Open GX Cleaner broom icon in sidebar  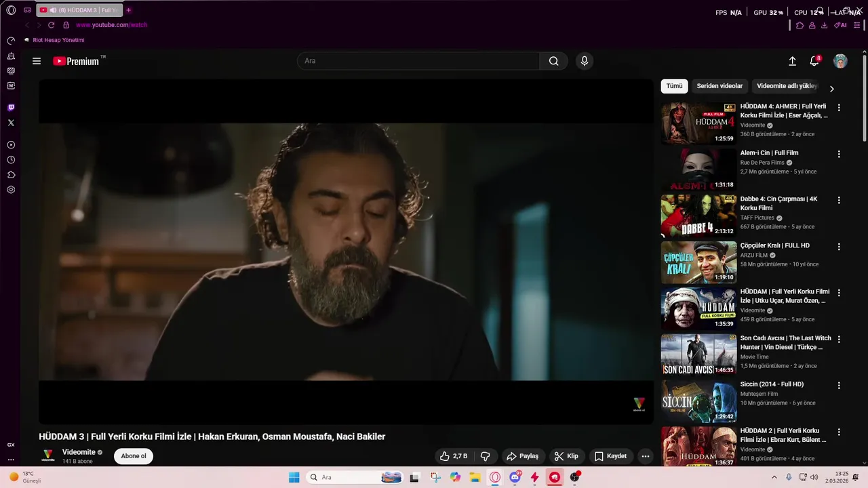click(11, 56)
